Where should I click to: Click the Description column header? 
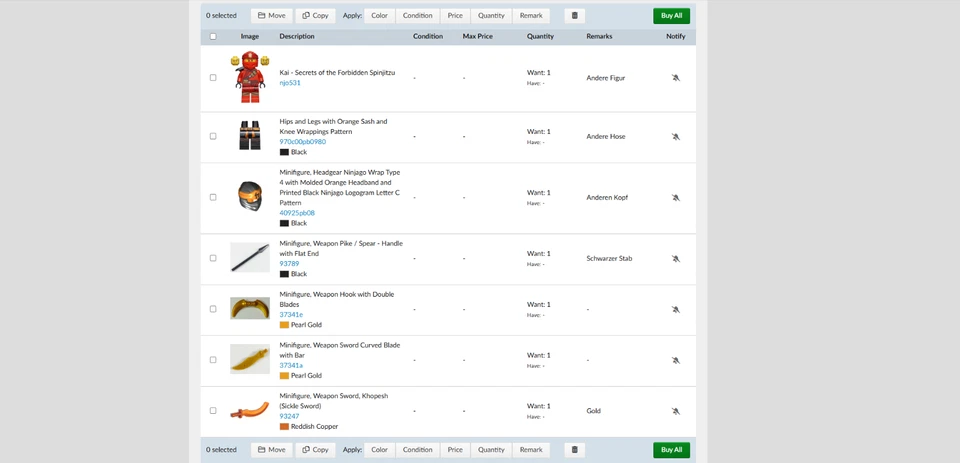click(297, 36)
